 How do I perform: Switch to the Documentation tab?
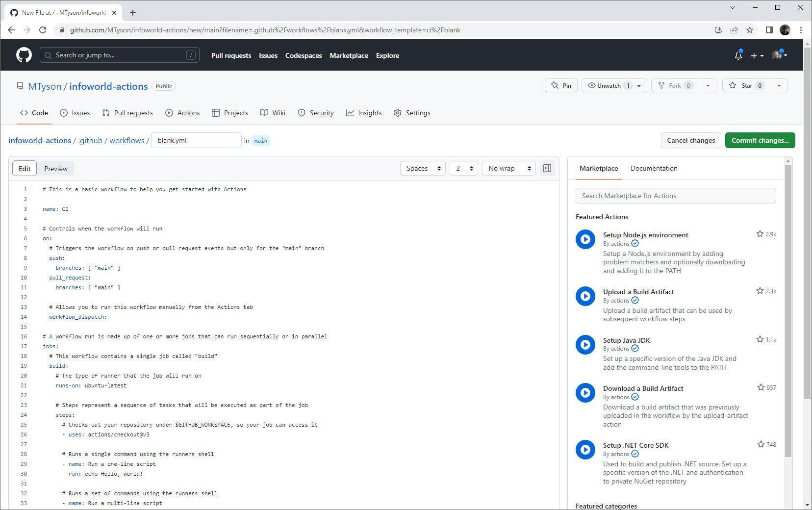(x=654, y=168)
